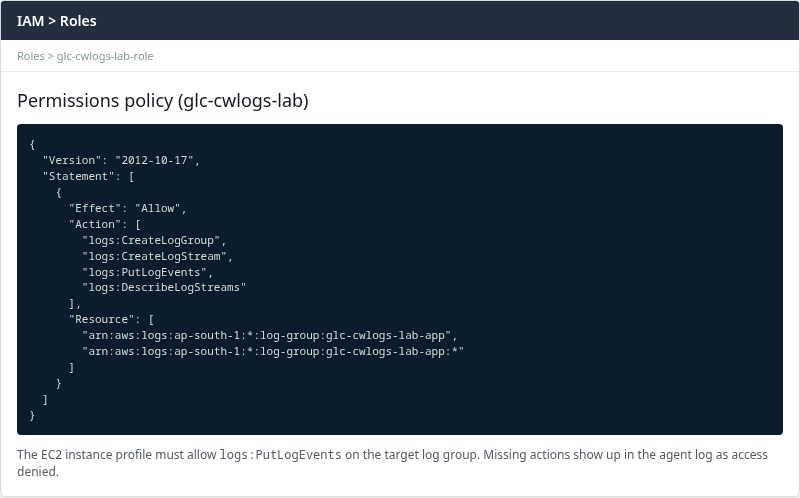Click the inline logs:PutLogEvents code in the note
This screenshot has width=800, height=498.
[280, 455]
